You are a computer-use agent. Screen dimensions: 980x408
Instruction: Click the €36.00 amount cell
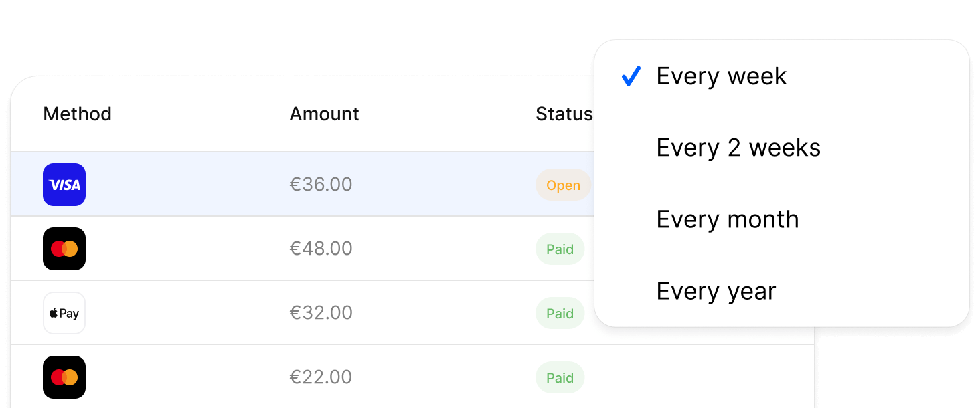point(321,185)
